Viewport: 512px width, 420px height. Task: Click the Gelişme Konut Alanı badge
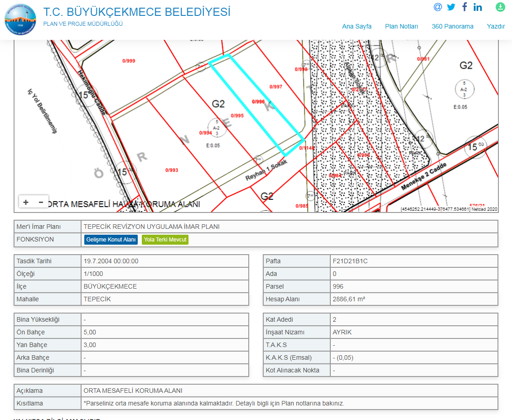point(111,240)
